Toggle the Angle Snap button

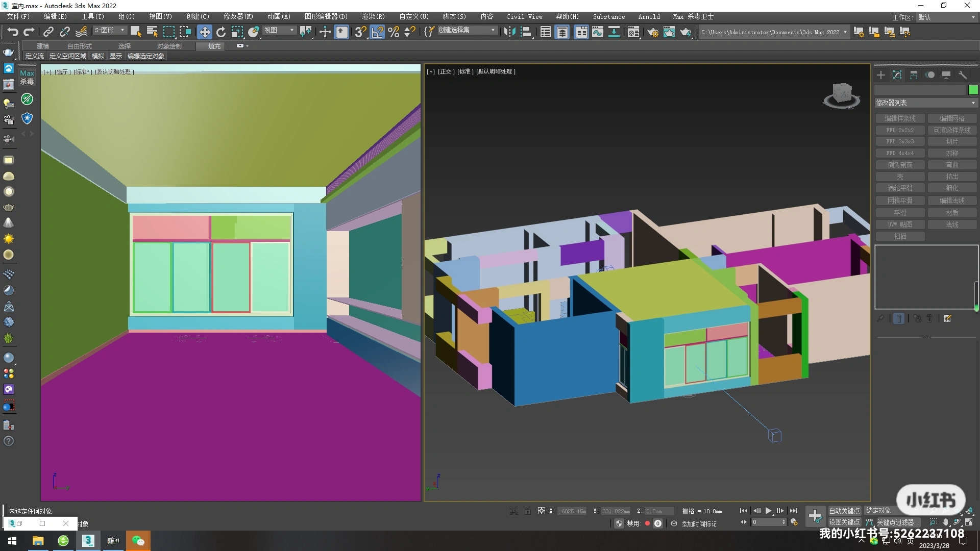point(377,32)
